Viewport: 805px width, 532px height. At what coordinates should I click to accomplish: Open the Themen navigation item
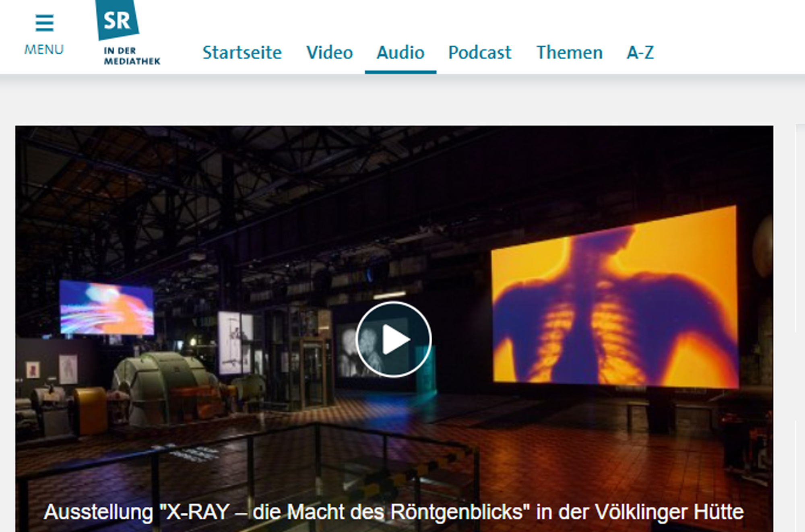click(569, 53)
